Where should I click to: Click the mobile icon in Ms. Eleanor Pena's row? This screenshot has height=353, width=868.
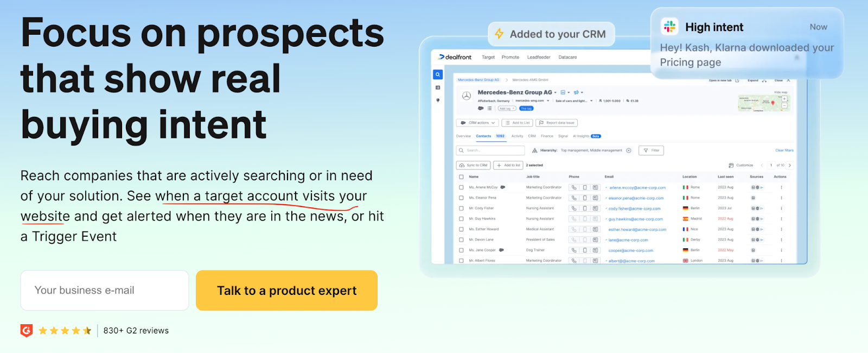tap(585, 198)
